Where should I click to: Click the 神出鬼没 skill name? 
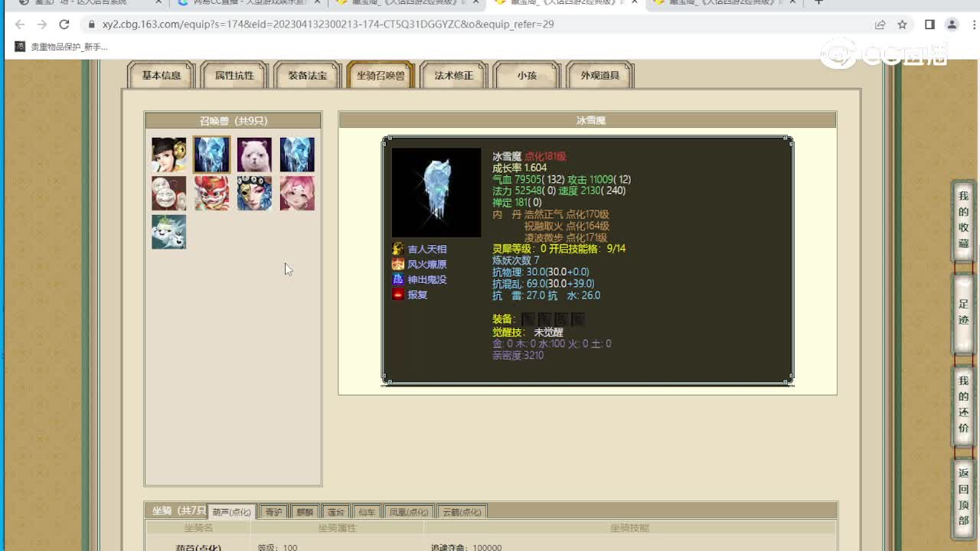[427, 279]
